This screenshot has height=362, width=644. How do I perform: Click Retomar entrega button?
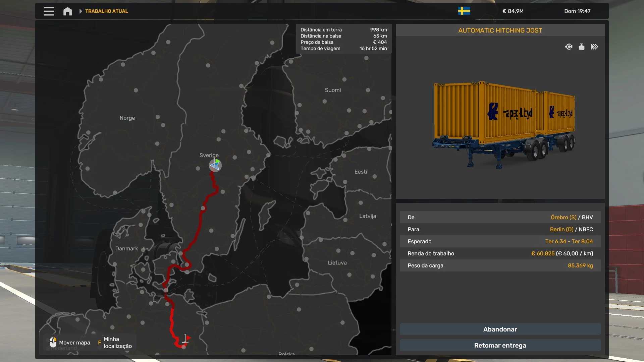[x=500, y=345]
